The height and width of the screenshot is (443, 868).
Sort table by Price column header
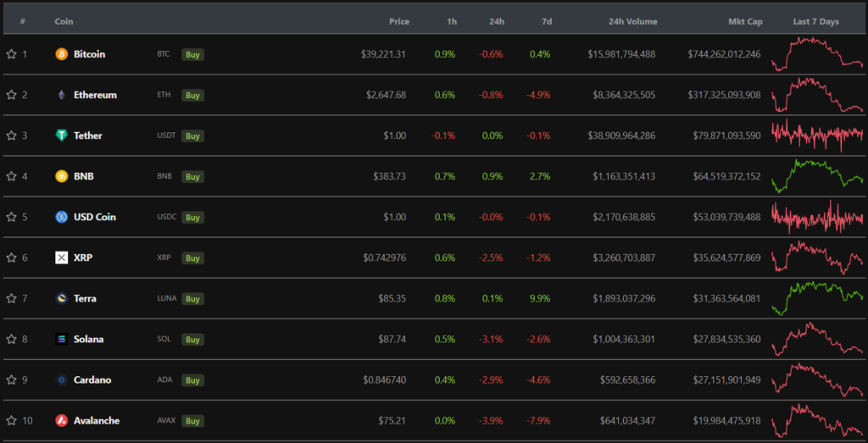pos(398,21)
